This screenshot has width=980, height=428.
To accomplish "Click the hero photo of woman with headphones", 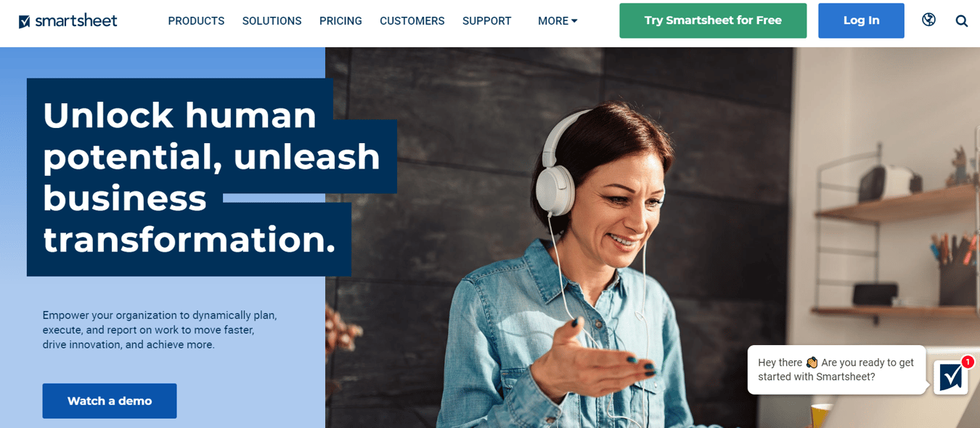I will point(653,238).
